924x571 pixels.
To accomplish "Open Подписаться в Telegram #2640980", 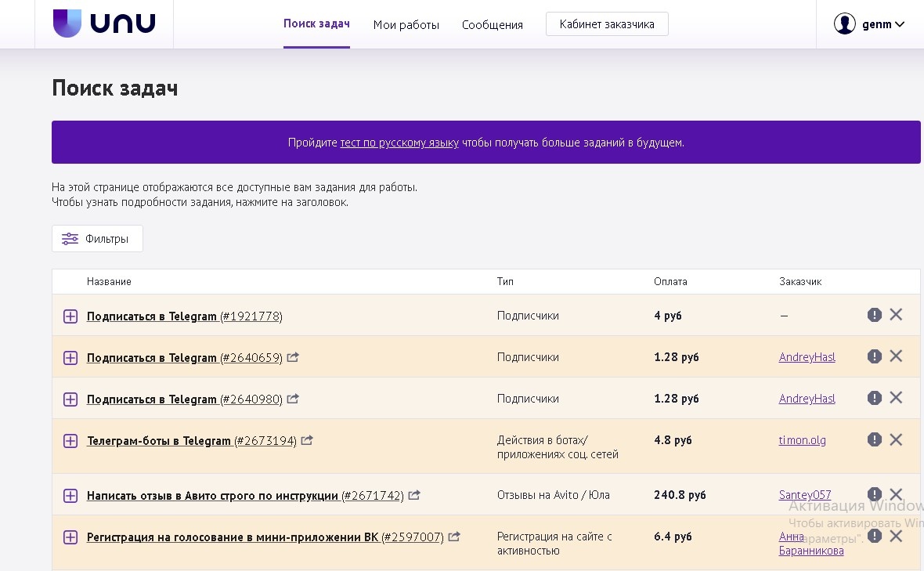I will (185, 399).
